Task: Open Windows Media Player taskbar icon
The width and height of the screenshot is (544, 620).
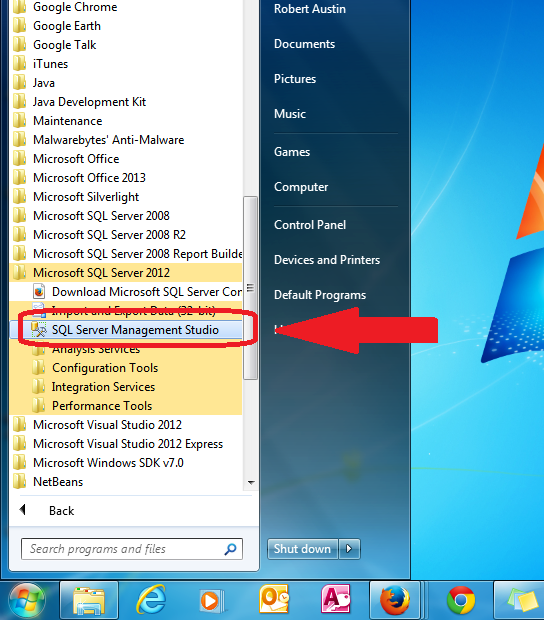Action: click(x=212, y=601)
